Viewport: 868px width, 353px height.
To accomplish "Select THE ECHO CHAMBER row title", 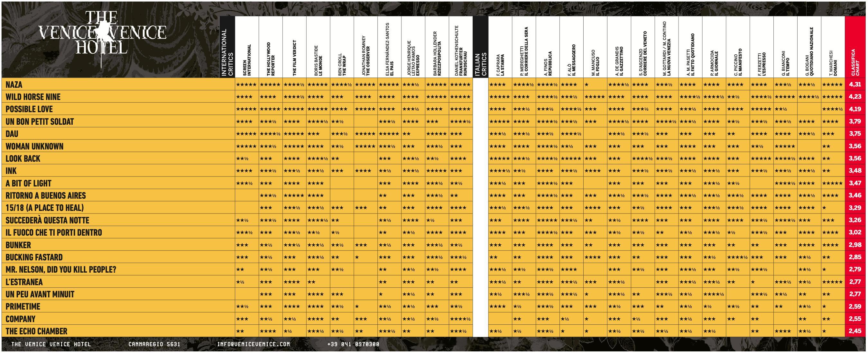I will tap(36, 331).
